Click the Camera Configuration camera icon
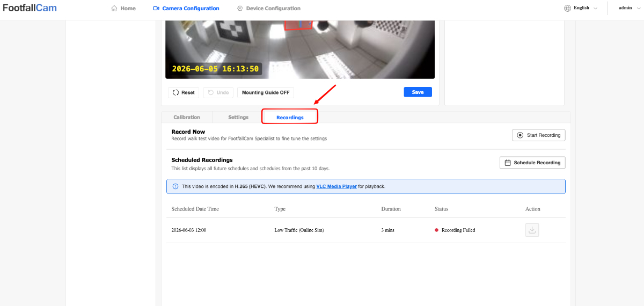This screenshot has height=306, width=644. pyautogui.click(x=156, y=9)
